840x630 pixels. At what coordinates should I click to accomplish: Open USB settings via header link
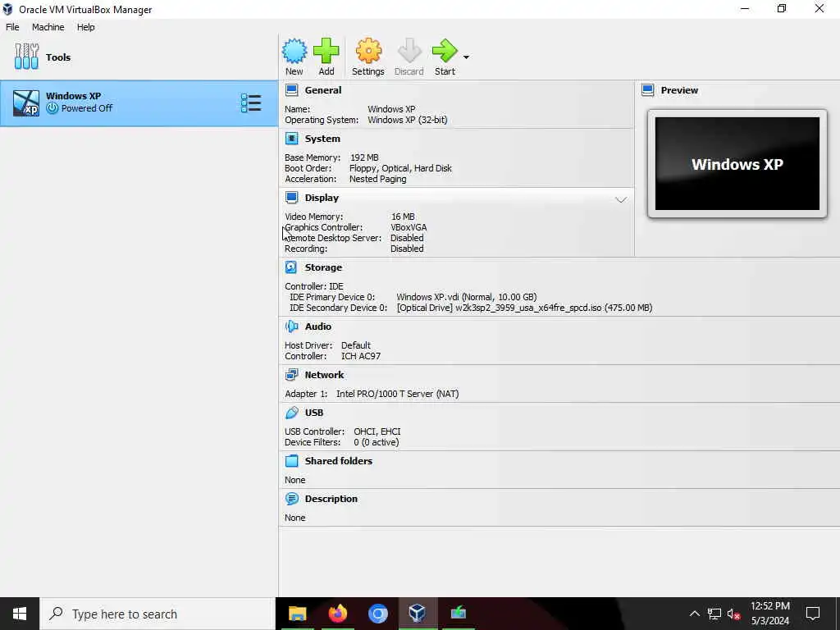pyautogui.click(x=314, y=413)
